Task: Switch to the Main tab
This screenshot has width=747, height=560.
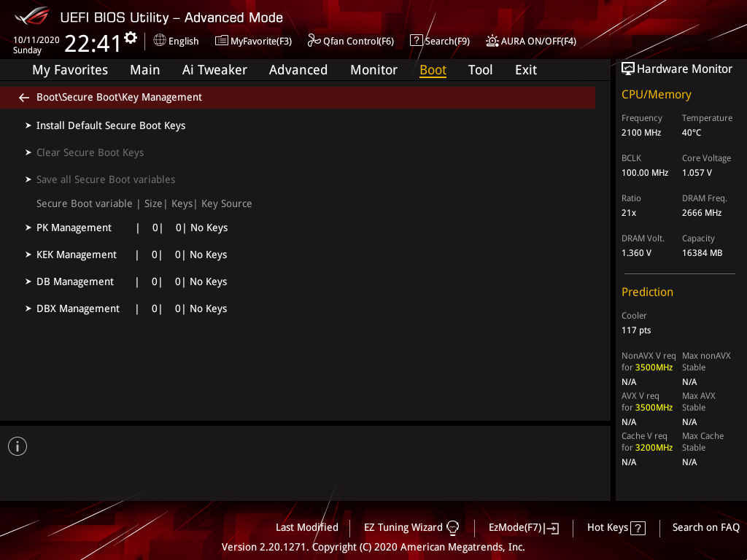Action: pos(145,70)
